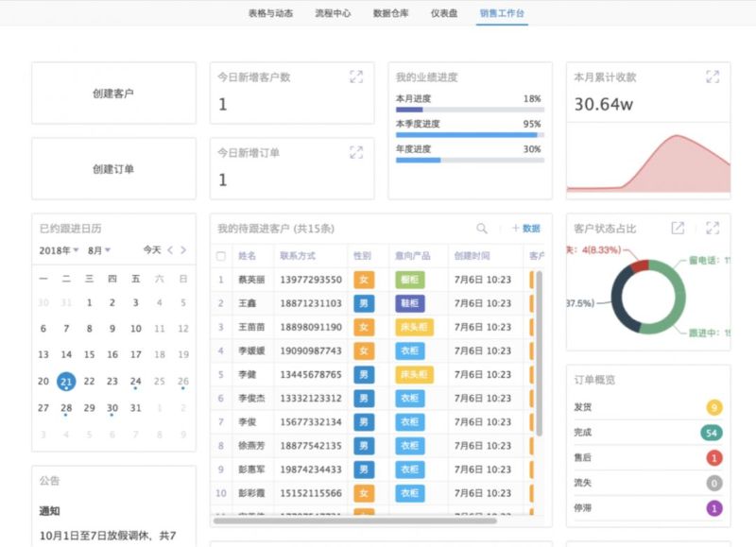Click the 衣柜 tag for 彭惠军
The image size is (756, 547).
pos(410,470)
